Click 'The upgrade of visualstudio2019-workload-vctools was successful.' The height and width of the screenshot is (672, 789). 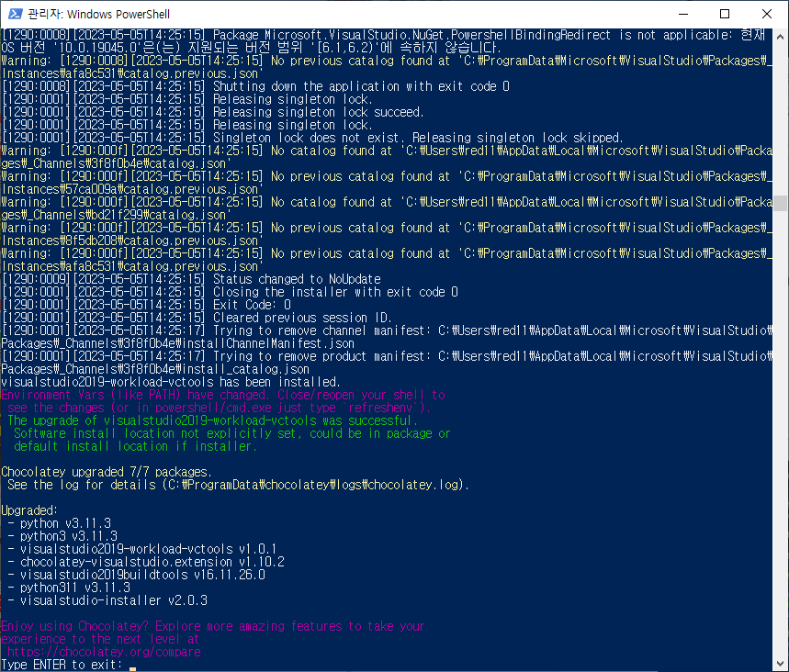coord(212,420)
